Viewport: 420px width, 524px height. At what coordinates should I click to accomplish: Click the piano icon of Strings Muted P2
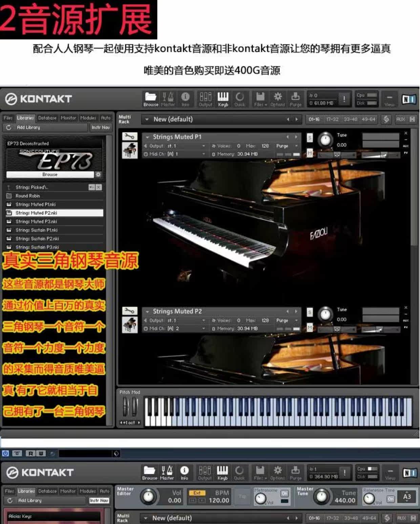tap(130, 325)
